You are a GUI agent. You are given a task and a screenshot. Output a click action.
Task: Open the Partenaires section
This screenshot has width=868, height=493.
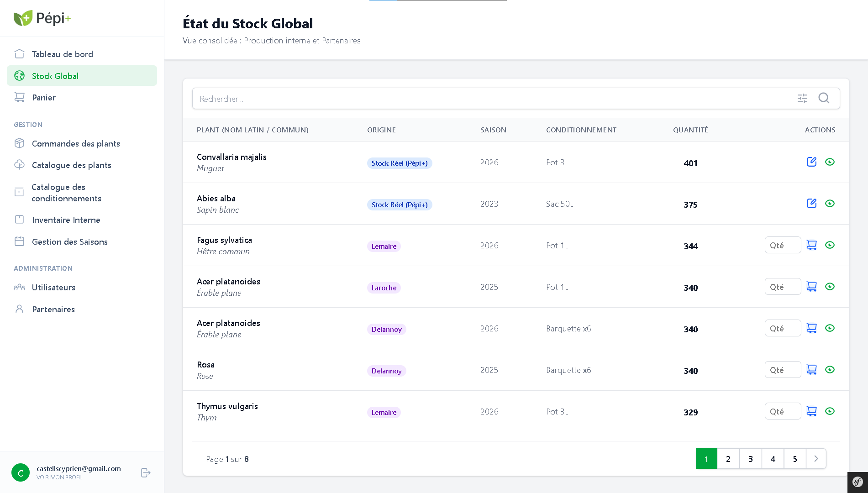(53, 309)
